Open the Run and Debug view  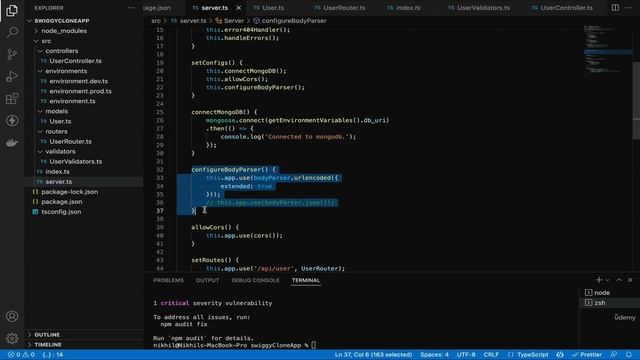(12, 76)
